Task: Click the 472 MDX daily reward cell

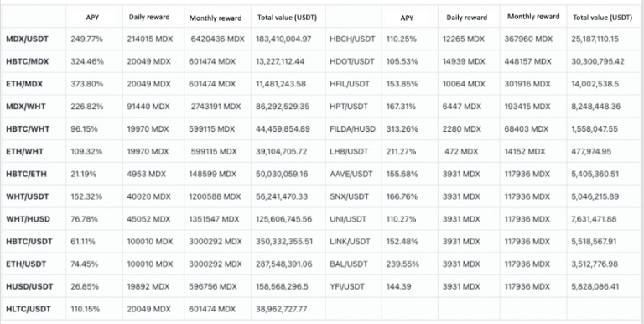Action: tap(461, 151)
